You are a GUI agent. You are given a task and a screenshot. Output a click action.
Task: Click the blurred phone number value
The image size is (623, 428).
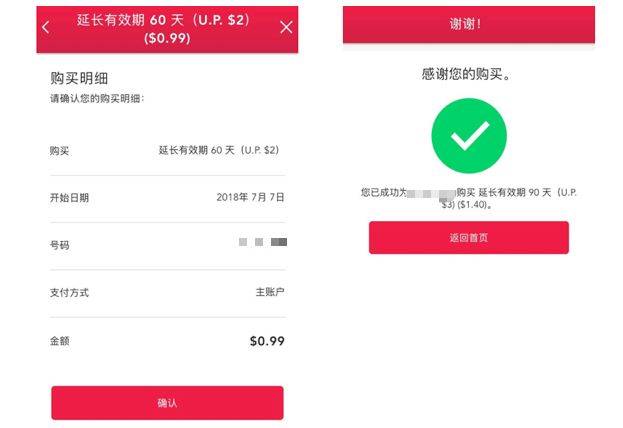[263, 242]
